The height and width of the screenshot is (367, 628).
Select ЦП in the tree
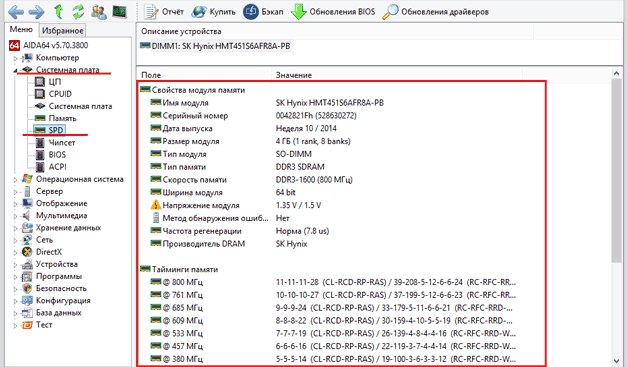pos(48,82)
